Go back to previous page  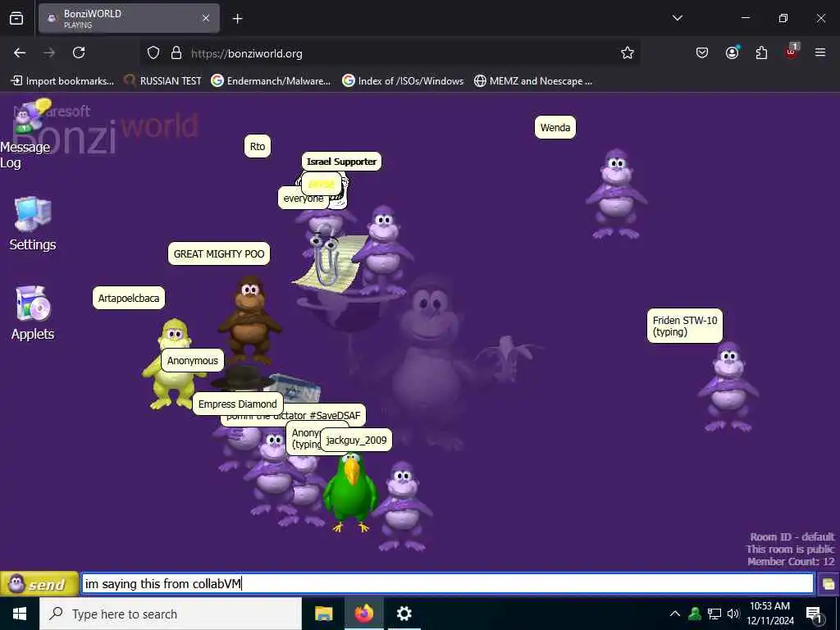tap(20, 53)
